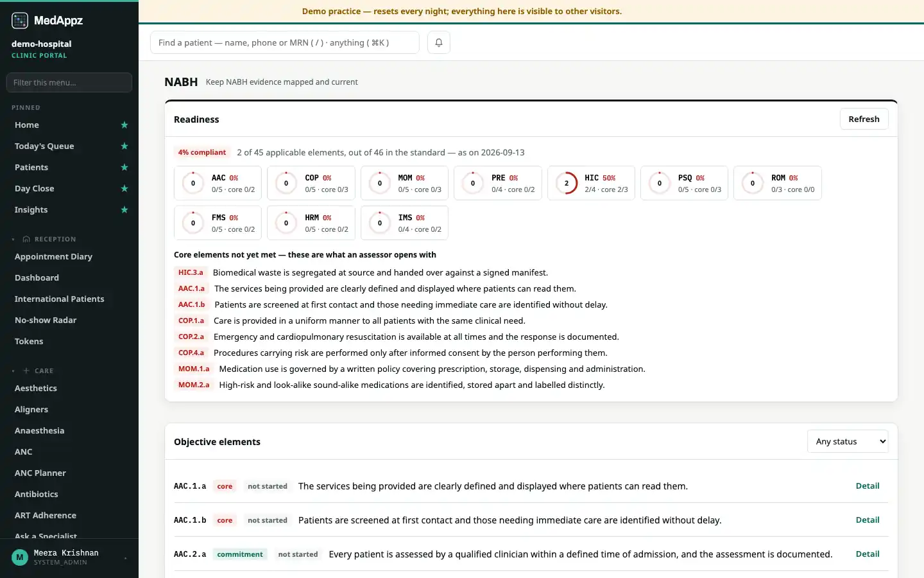
Task: Click the FMS progress ring
Action: (x=193, y=223)
